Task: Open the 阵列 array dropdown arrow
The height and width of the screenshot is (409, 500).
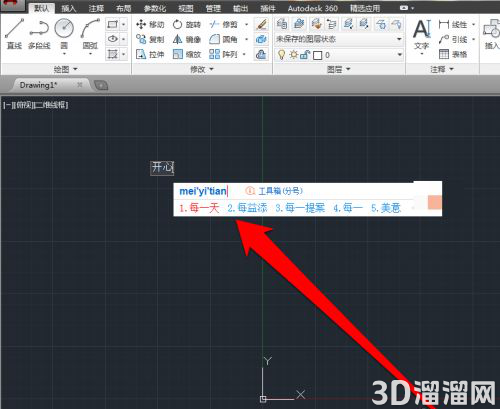Action: pyautogui.click(x=244, y=54)
